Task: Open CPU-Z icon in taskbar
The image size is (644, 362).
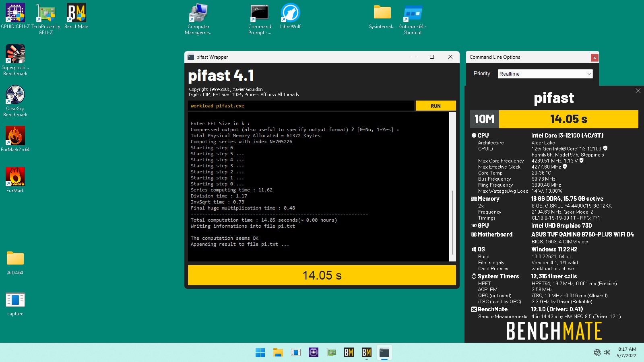Action: coord(313,353)
